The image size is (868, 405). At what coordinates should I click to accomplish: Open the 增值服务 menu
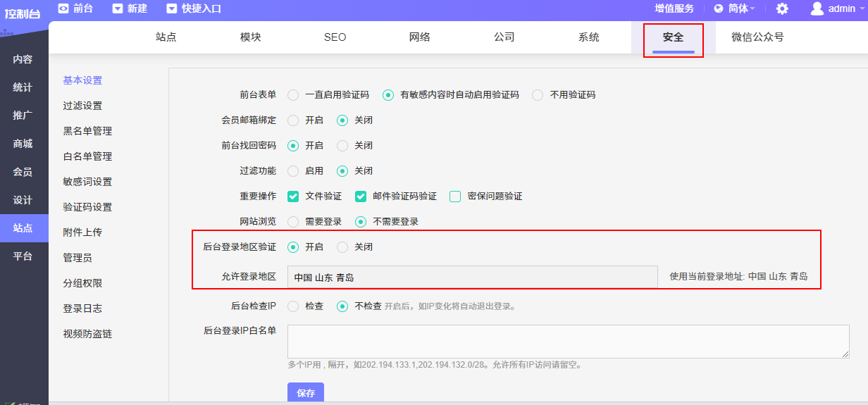pyautogui.click(x=674, y=8)
